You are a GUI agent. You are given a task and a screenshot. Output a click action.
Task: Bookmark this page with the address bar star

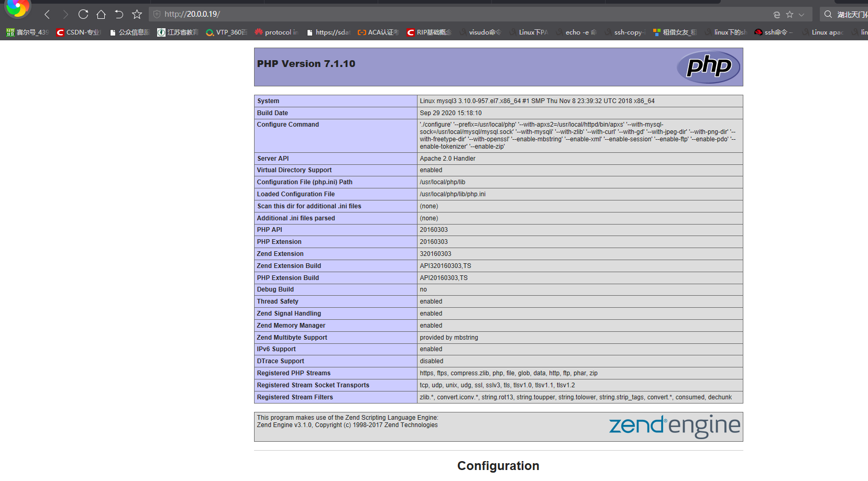pos(790,15)
